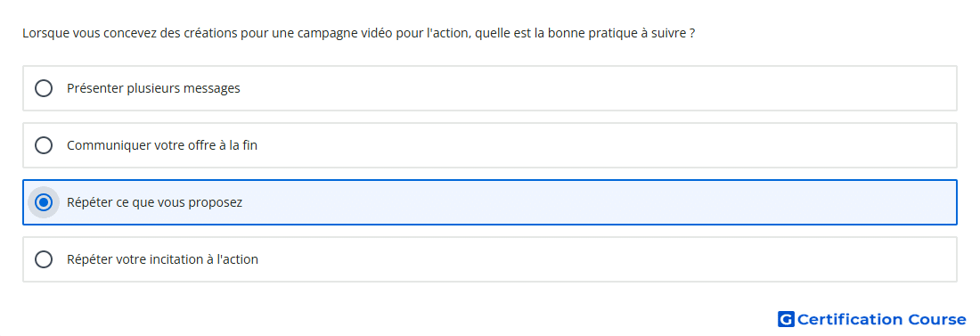Image resolution: width=980 pixels, height=336 pixels.
Task: Click the selected 'Répéter ce que vous proposez' radio
Action: click(44, 202)
